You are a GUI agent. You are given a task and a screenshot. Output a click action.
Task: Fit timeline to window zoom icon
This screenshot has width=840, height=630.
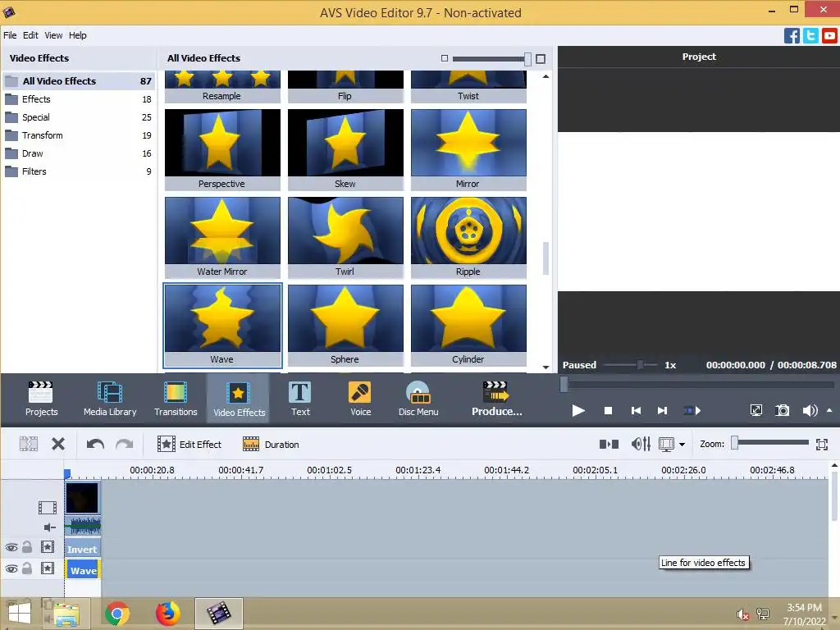(822, 444)
